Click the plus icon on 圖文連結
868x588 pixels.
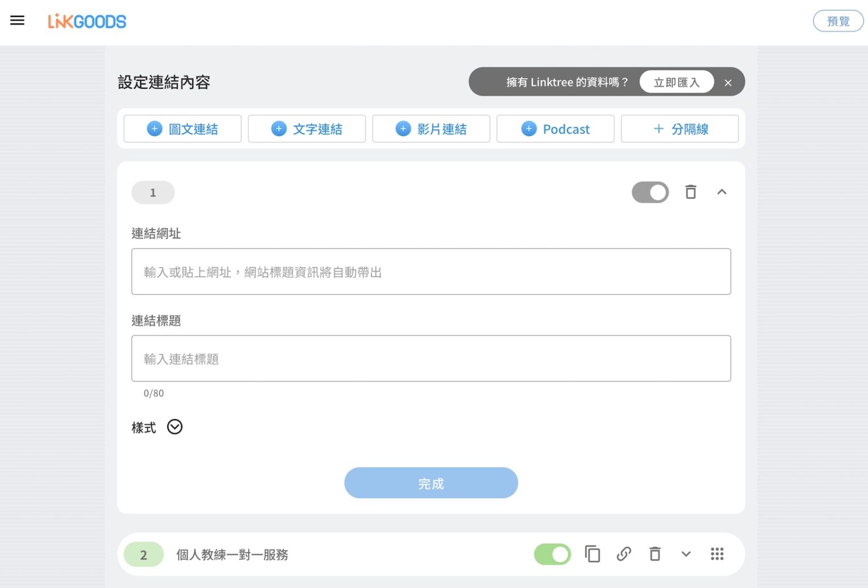tap(154, 129)
